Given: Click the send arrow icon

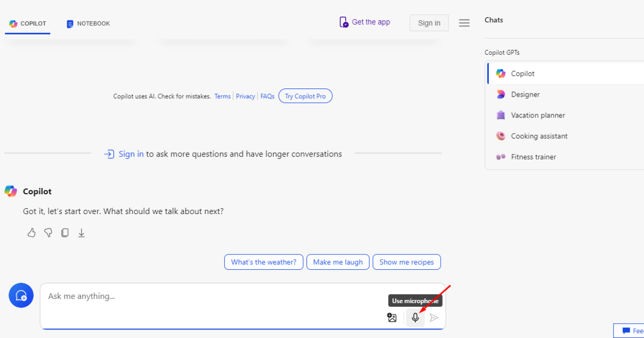Looking at the screenshot, I should pos(434,318).
